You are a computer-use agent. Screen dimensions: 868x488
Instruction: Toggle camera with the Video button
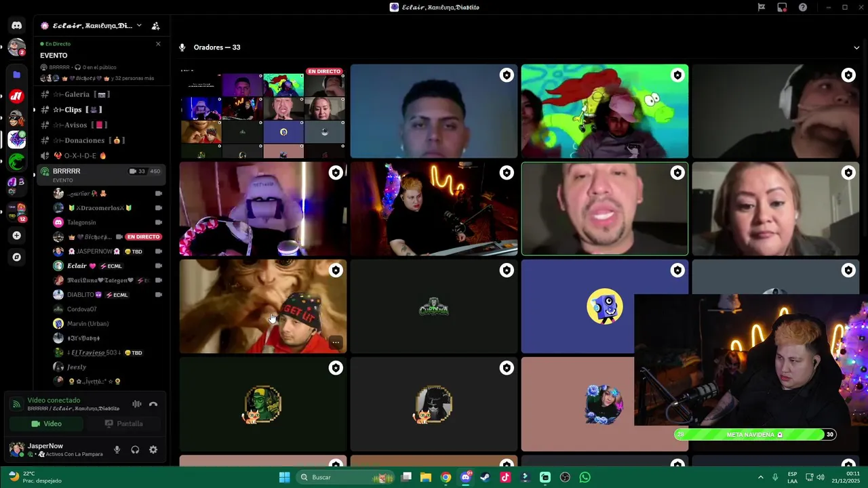pyautogui.click(x=46, y=424)
